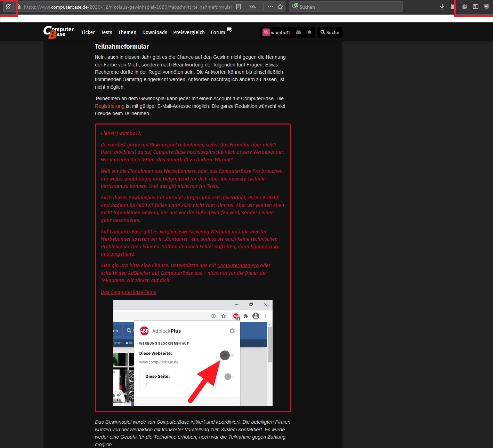
Task: Open messages via the envelope icon
Action: [298, 32]
